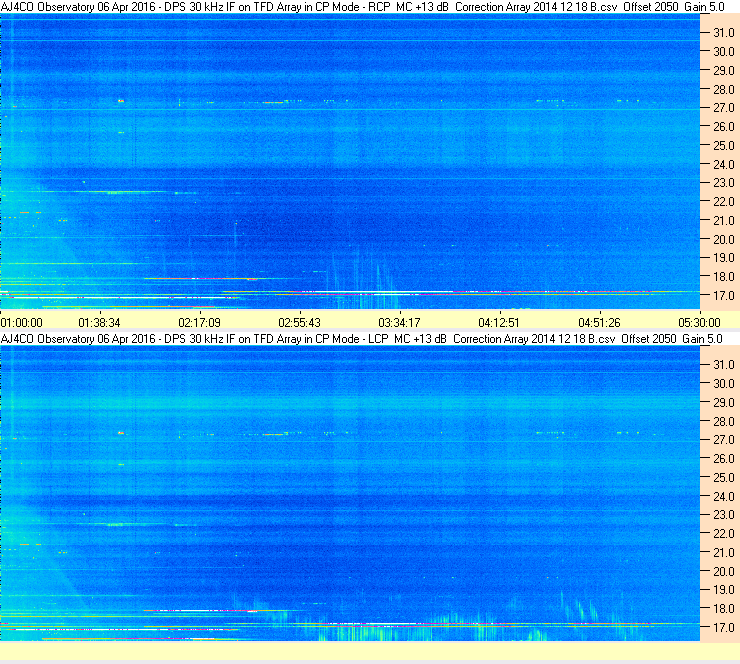Click 24.0 frequency label on RCP chart
740x664 pixels.
click(x=724, y=165)
